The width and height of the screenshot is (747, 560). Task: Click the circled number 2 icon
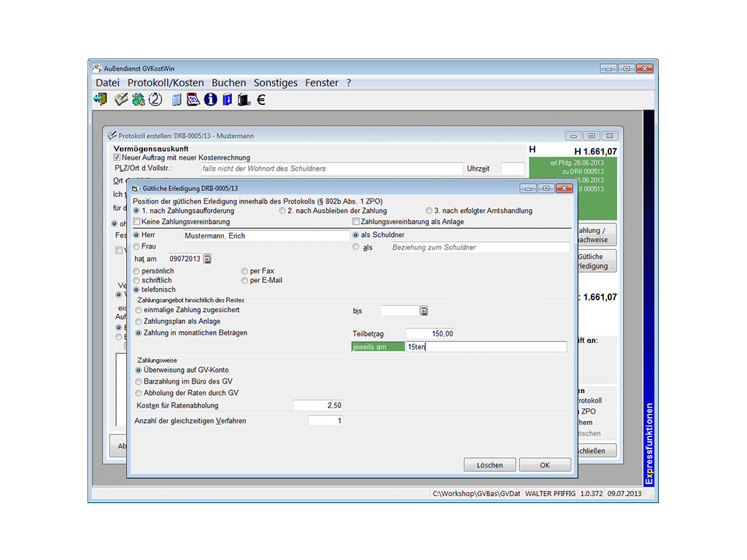[155, 100]
